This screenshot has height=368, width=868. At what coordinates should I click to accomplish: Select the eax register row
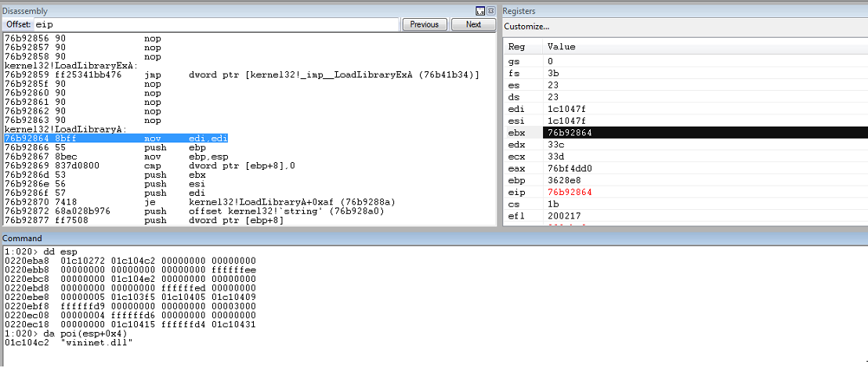pyautogui.click(x=685, y=168)
